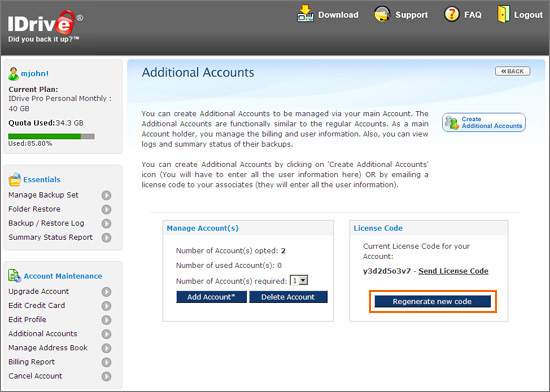Go to Folder Restore
The height and width of the screenshot is (392, 550).
34,209
